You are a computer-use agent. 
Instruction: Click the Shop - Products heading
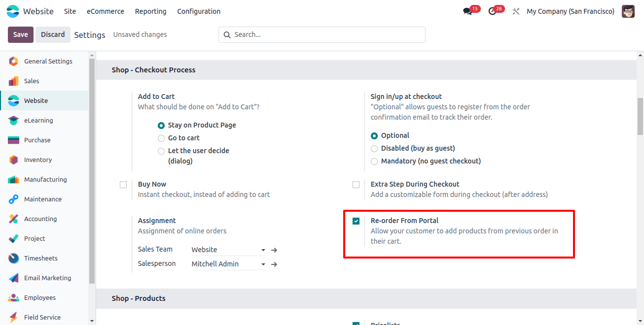pyautogui.click(x=139, y=298)
